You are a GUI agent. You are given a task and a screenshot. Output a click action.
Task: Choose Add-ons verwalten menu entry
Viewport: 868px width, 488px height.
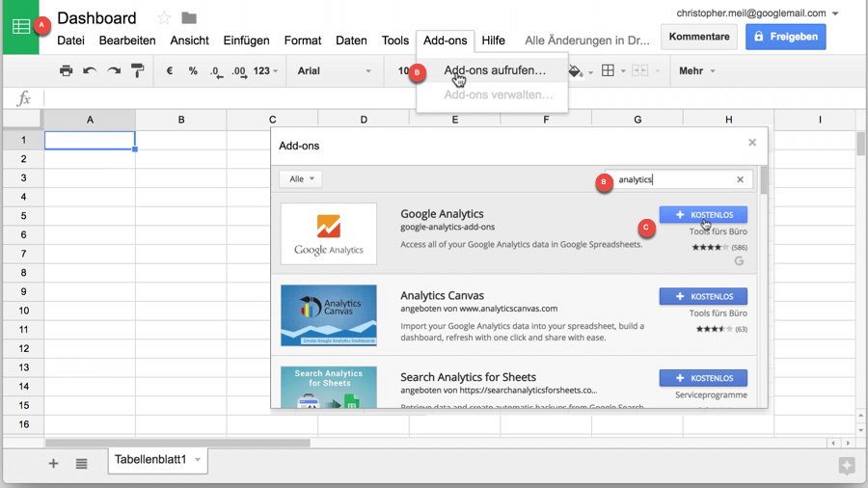[493, 95]
